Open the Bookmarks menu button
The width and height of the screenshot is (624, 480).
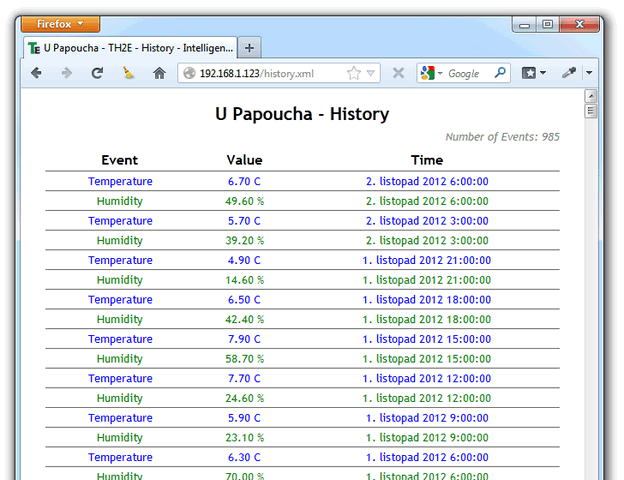pyautogui.click(x=534, y=73)
